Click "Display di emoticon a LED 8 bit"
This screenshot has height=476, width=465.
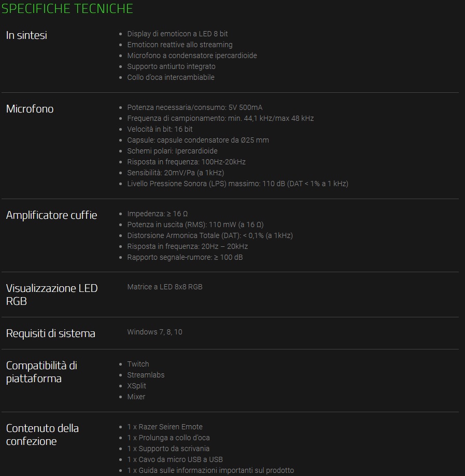point(177,34)
